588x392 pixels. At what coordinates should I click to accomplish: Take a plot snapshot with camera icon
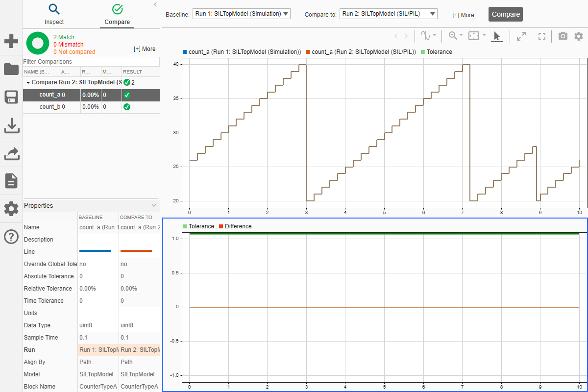tap(563, 36)
